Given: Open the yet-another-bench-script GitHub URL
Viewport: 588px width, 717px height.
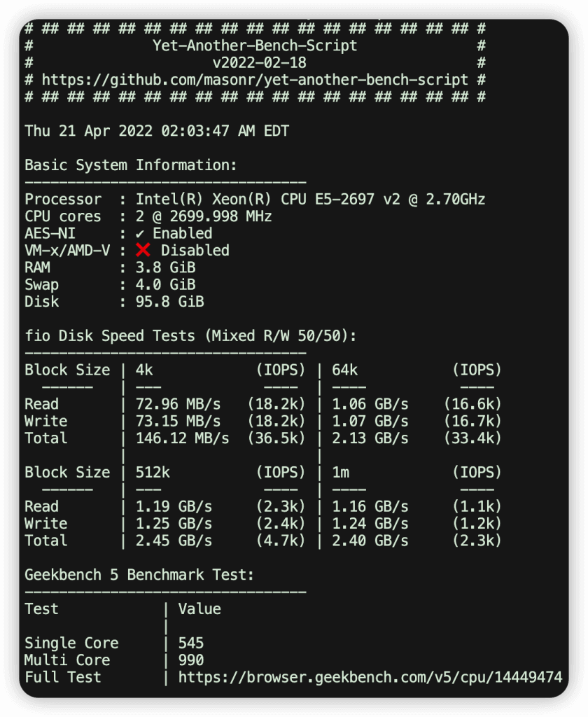Looking at the screenshot, I should [255, 80].
